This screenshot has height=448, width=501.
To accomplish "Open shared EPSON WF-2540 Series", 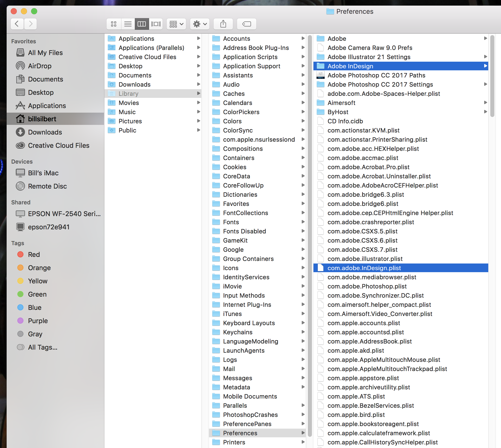I will (55, 214).
